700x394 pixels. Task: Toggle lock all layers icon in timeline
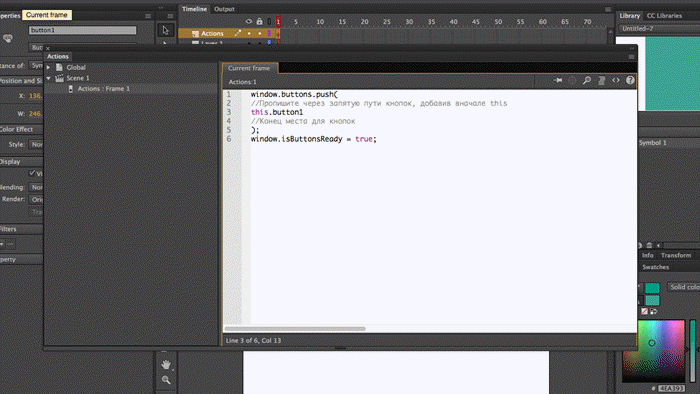(259, 21)
